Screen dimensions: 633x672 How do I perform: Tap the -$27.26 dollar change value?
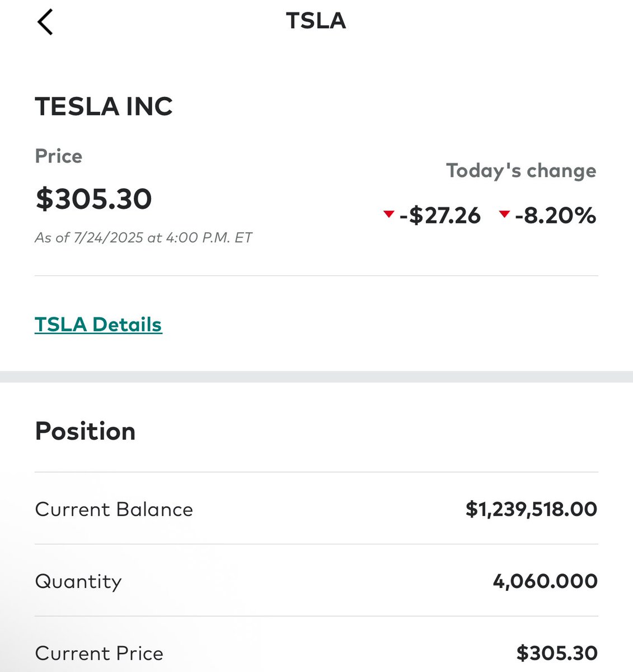click(440, 216)
